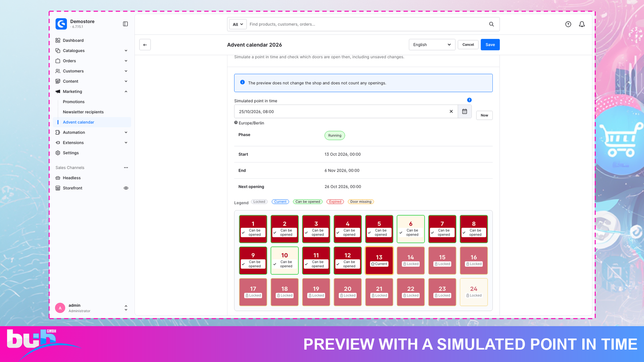
Task: Click the blue help tooltip icon
Action: (x=469, y=100)
